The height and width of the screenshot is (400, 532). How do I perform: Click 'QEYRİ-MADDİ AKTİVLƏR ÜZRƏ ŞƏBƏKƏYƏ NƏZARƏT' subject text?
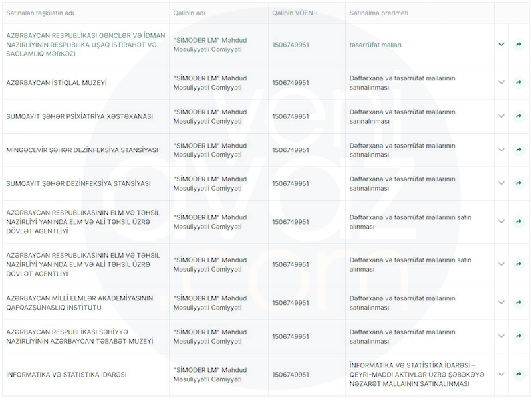417,375
